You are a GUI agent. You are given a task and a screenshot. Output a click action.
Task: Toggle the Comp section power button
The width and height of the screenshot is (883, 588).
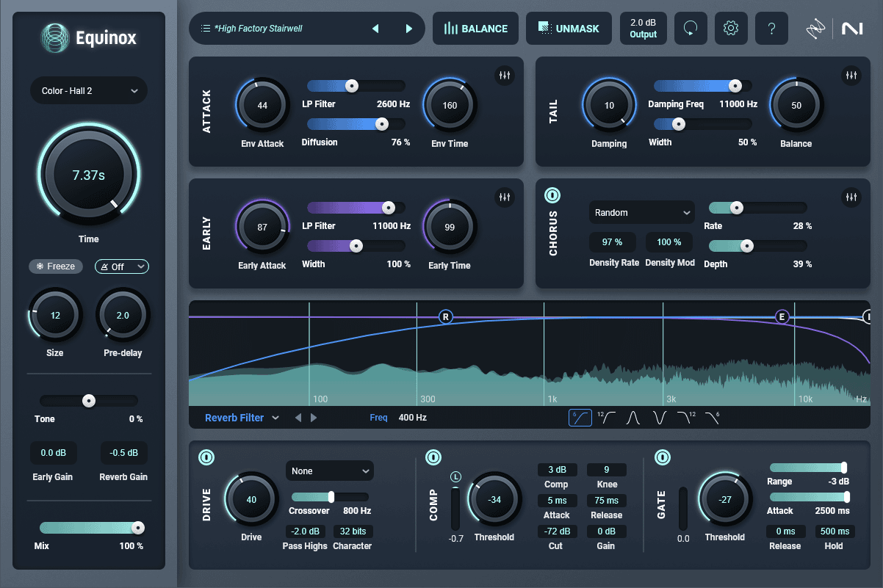433,457
